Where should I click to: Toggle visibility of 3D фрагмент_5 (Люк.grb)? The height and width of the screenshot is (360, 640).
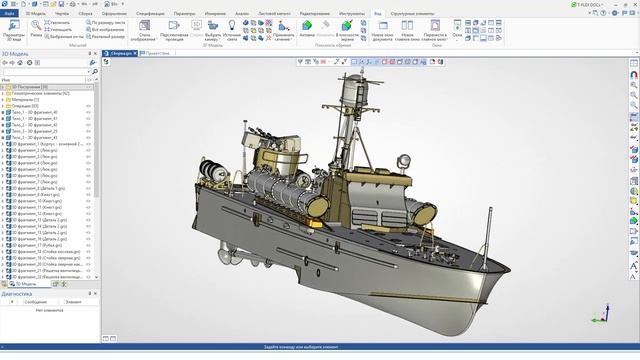[x=88, y=169]
